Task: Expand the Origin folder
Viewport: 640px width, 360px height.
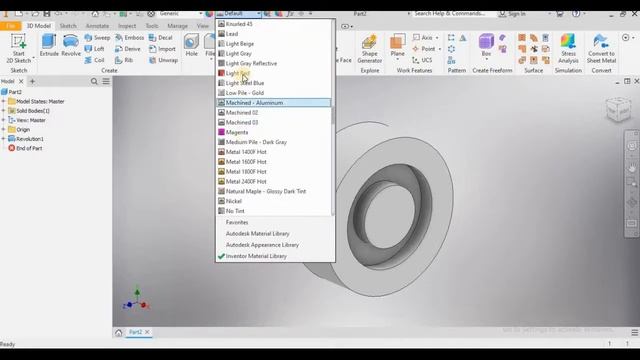Action: click(4, 129)
